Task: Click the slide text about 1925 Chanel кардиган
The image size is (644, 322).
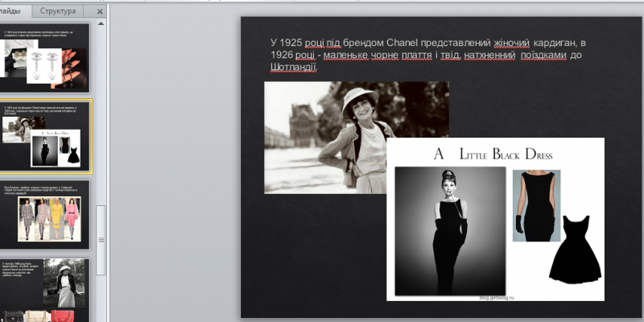Action: pos(428,55)
